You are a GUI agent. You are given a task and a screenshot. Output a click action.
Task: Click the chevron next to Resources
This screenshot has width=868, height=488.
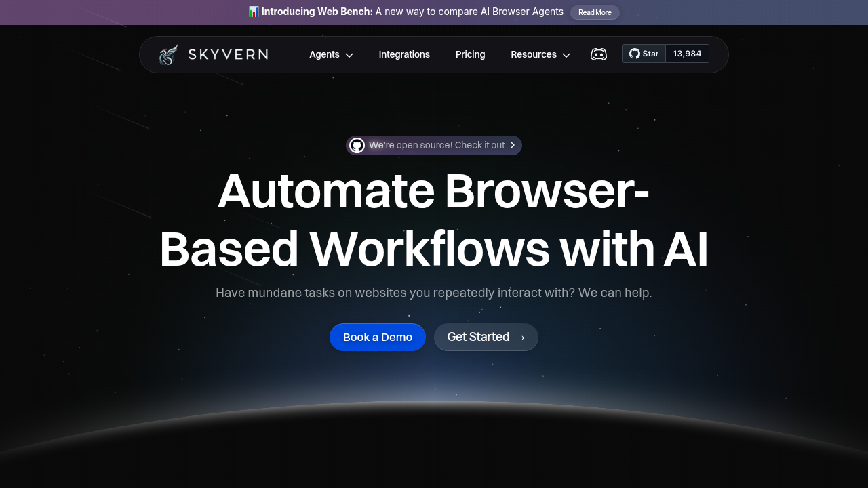tap(566, 55)
